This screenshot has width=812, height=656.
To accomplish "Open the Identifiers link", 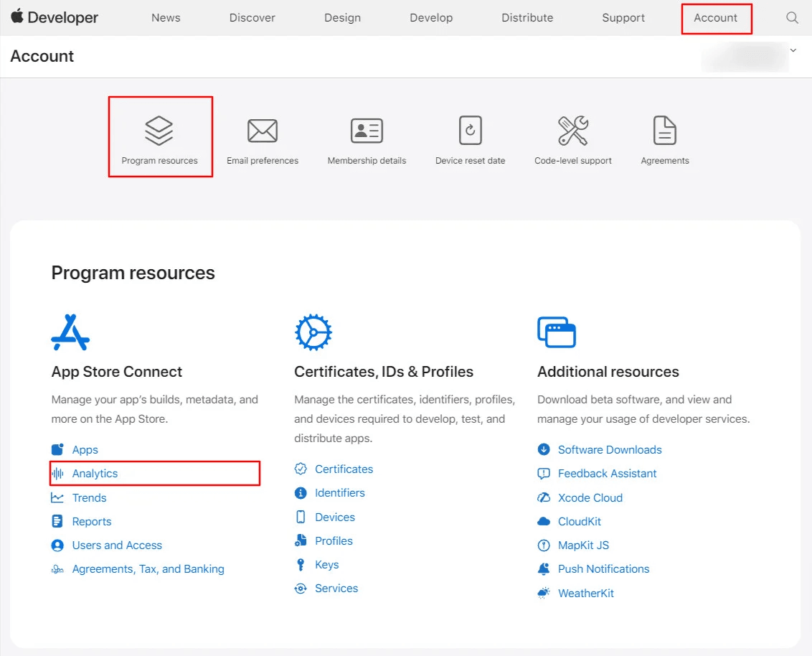I will 340,493.
